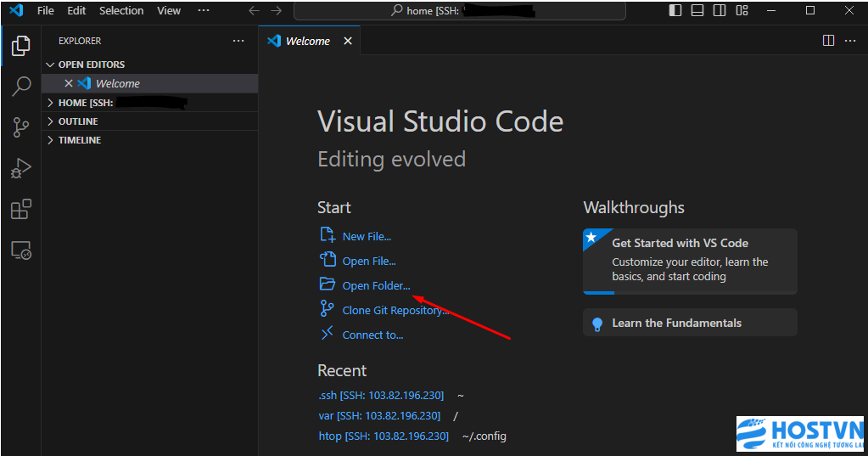Open Learn the Fundamentals walkthrough
This screenshot has width=868, height=456.
click(690, 323)
